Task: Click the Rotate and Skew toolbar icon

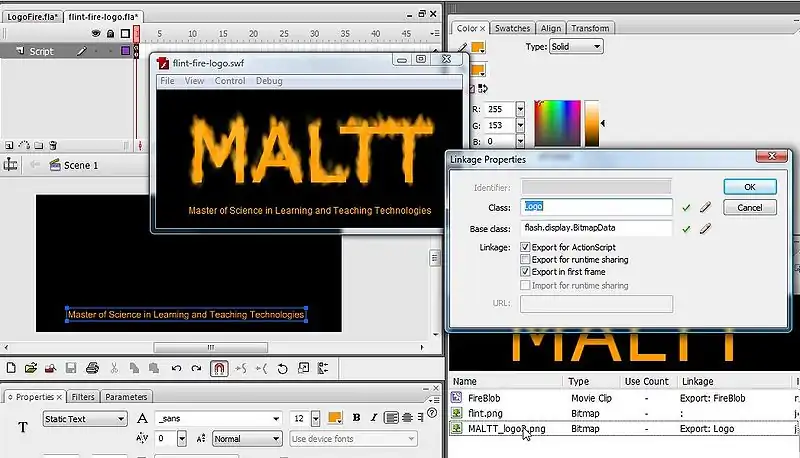Action: tap(282, 369)
